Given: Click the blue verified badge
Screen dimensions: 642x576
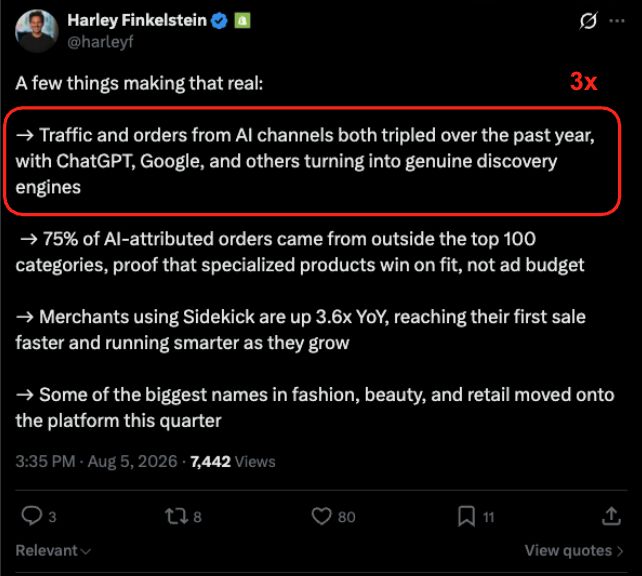Looking at the screenshot, I should pyautogui.click(x=219, y=20).
